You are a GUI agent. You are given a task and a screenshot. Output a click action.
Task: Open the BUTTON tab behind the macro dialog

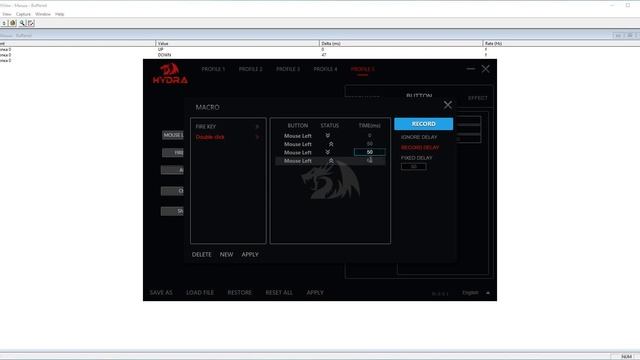click(x=419, y=95)
